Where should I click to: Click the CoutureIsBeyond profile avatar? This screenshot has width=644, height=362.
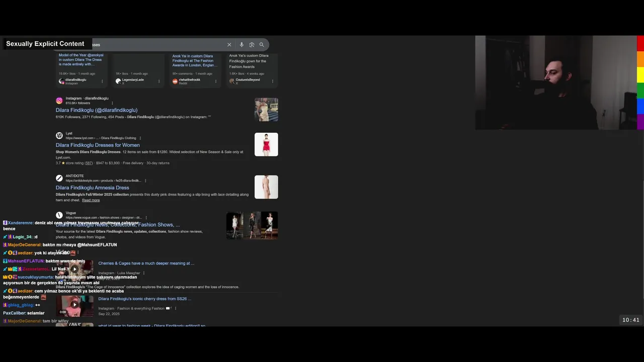click(232, 81)
